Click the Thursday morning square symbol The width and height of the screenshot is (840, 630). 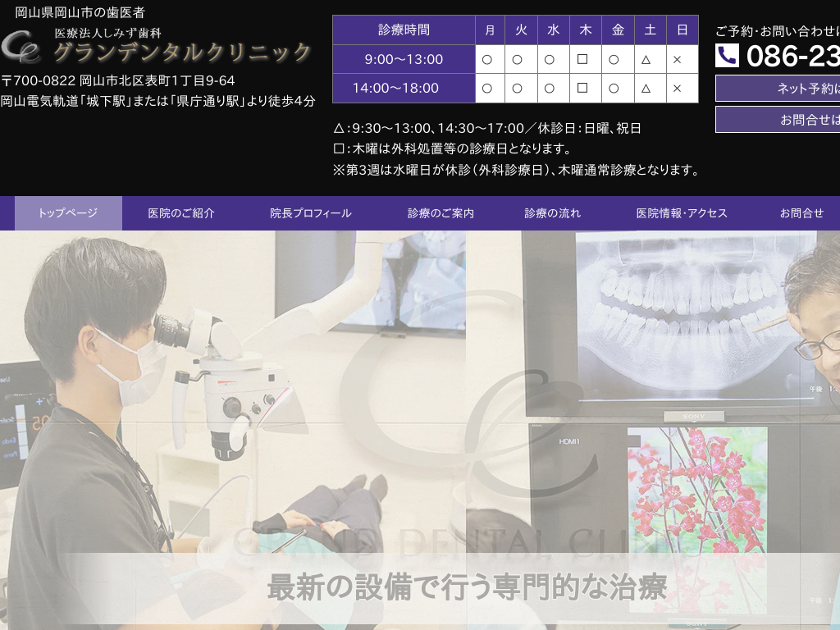point(582,59)
